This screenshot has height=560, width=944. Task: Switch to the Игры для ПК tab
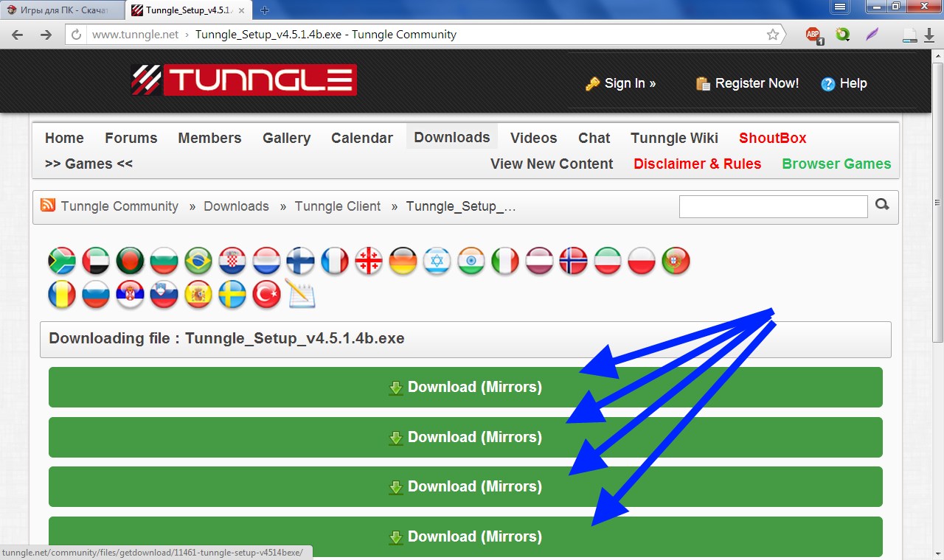click(58, 10)
